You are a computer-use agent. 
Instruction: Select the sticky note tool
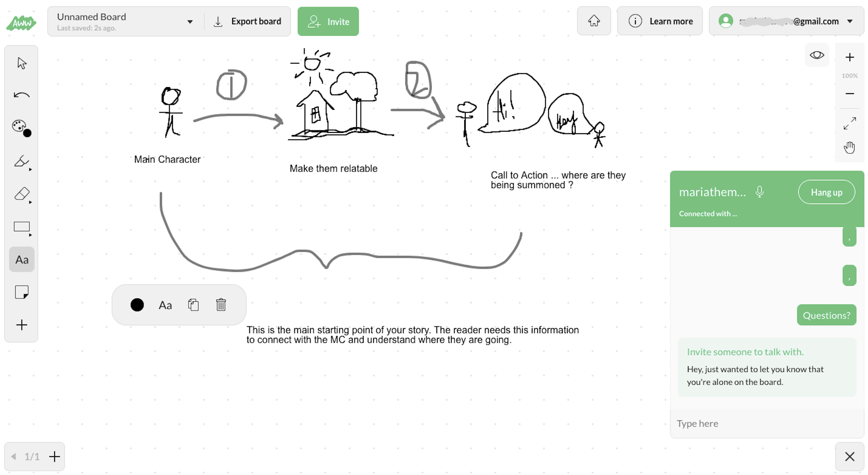22,293
